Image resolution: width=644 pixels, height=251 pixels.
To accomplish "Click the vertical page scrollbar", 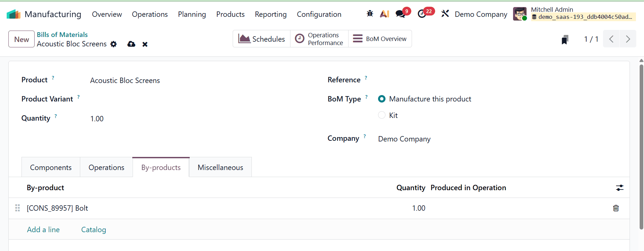I will (x=641, y=147).
